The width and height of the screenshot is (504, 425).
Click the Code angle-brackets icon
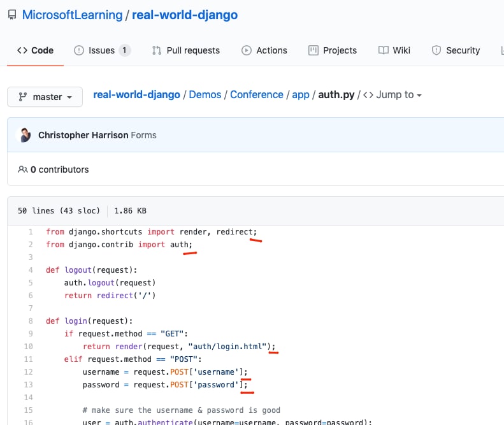coord(22,50)
